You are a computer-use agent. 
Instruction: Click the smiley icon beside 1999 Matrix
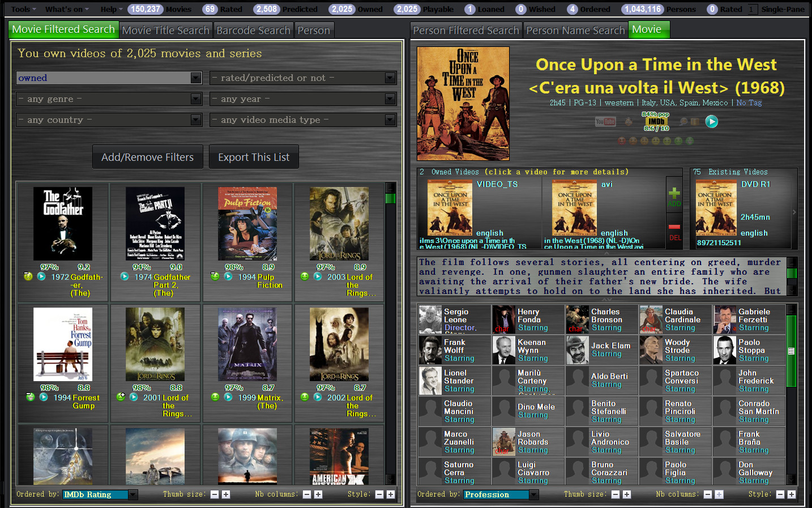215,397
